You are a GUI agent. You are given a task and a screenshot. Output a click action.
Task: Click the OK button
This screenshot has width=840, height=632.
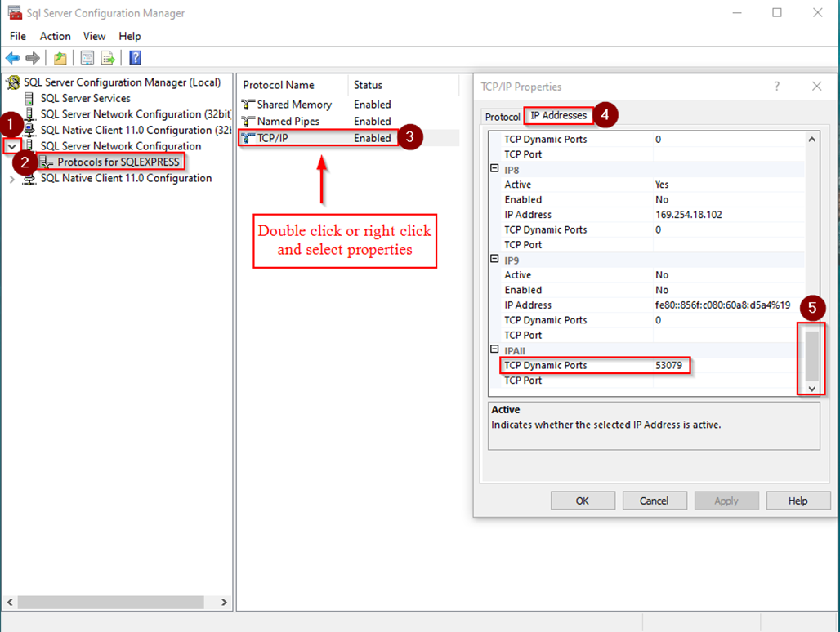coord(583,500)
